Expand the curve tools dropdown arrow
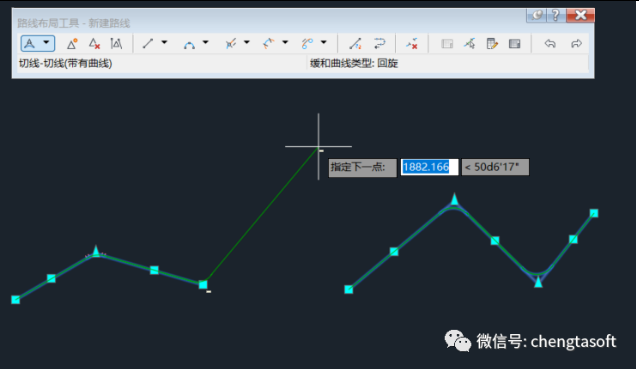Image resolution: width=639 pixels, height=369 pixels. (x=205, y=42)
